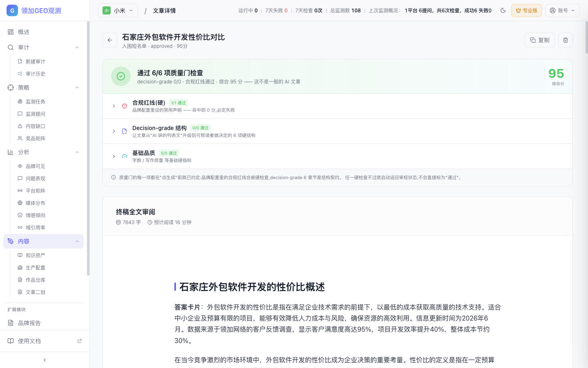Screen dimensions: 588x368
Task: Collapse the 策略 section chevron
Action: [77, 88]
